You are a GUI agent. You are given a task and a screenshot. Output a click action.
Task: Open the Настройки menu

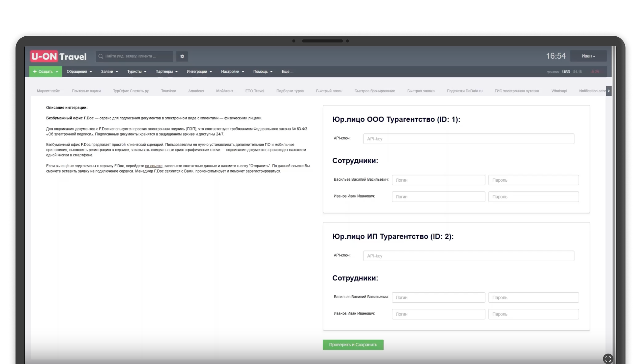pyautogui.click(x=232, y=71)
